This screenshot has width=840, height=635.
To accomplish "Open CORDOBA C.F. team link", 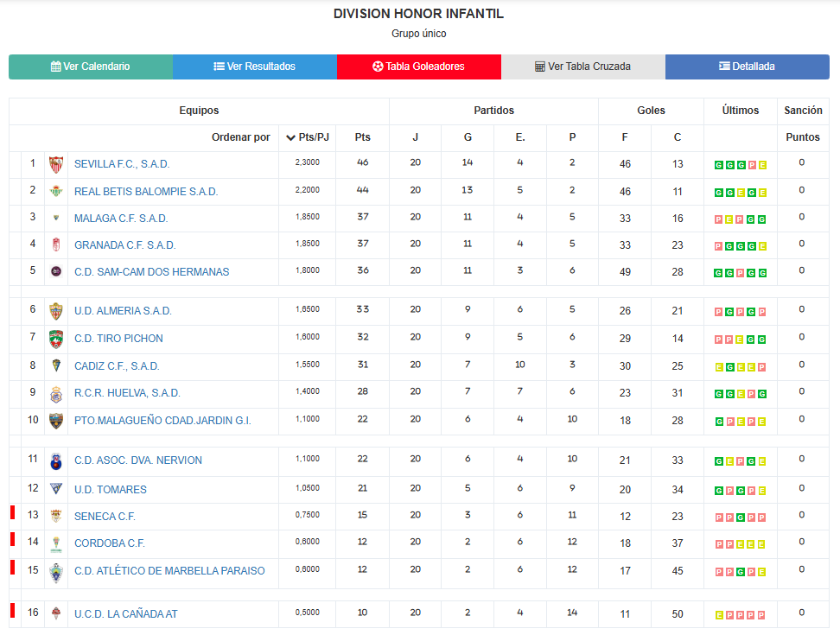I will [x=109, y=543].
